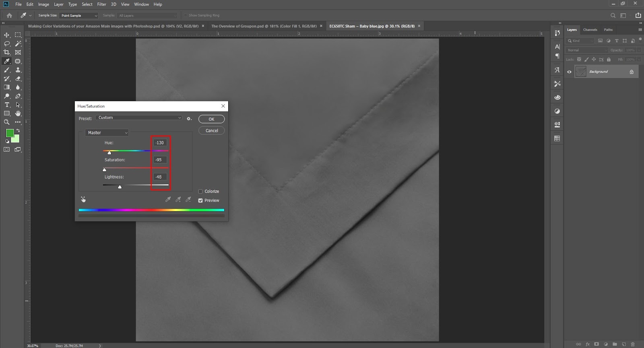Select the Eraser tool

18,79
